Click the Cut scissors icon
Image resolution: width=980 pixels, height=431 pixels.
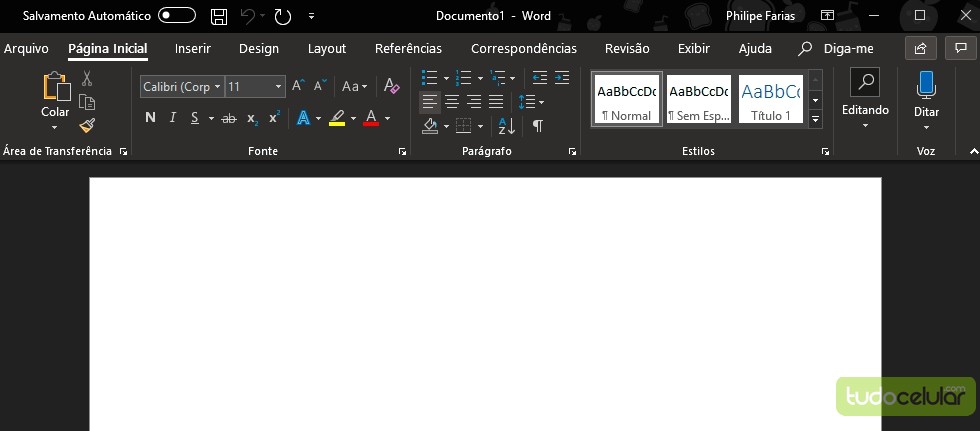[87, 78]
